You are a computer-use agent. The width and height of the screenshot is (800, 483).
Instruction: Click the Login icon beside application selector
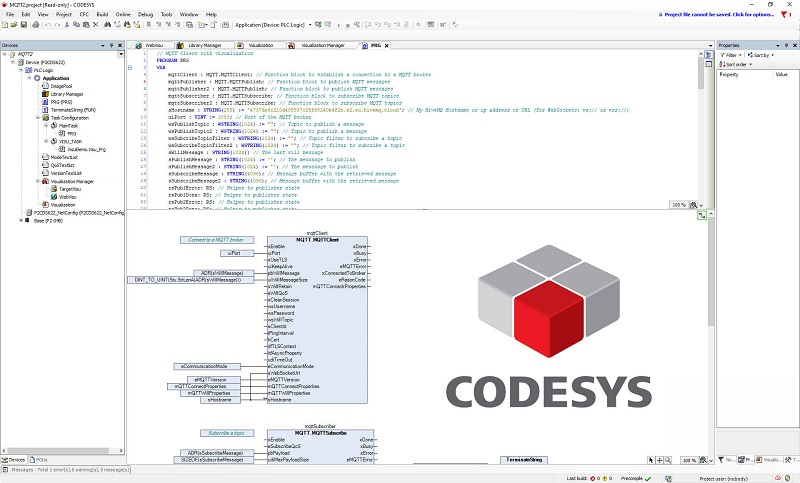tap(318, 24)
